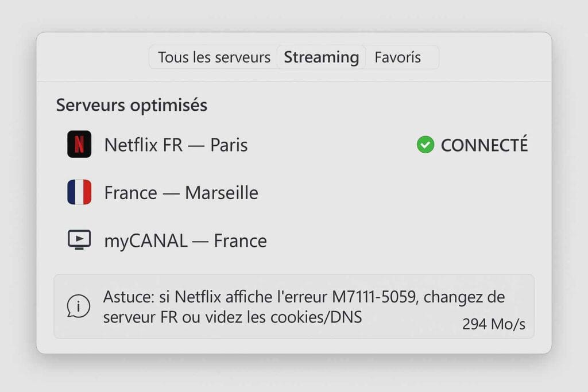Image resolution: width=588 pixels, height=392 pixels.
Task: Click the myCANAL name text
Action: coord(145,240)
